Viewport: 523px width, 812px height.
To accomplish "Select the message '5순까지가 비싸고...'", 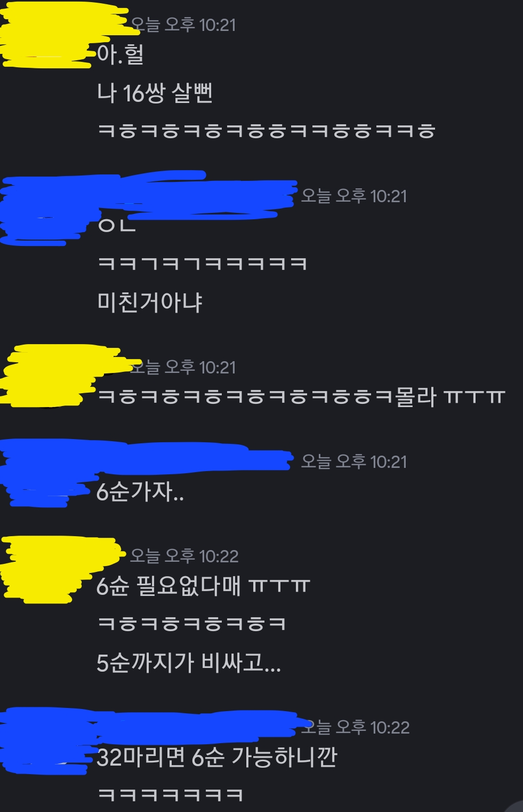I will tap(189, 663).
